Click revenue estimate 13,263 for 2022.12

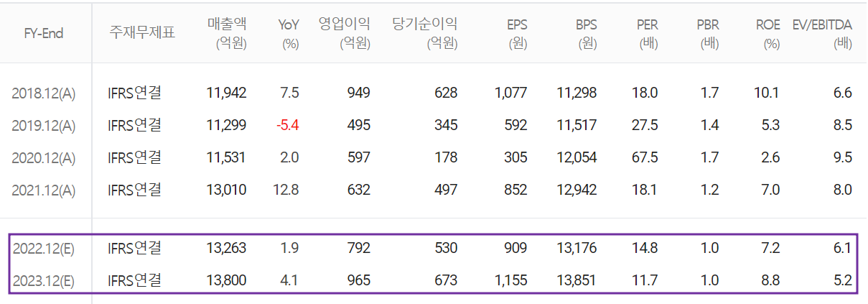(226, 248)
